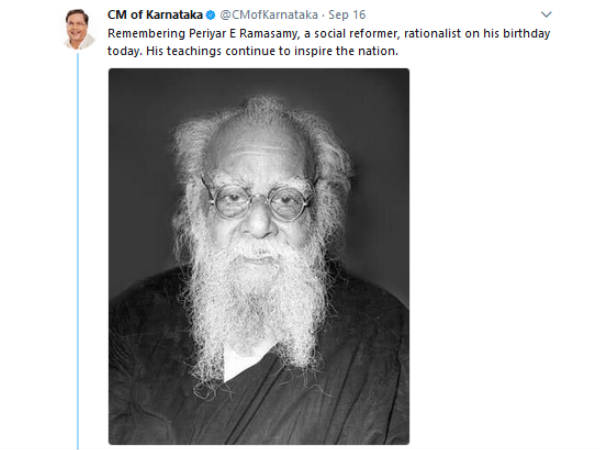
Task: Open the black-and-white portrait photo
Action: [259, 256]
